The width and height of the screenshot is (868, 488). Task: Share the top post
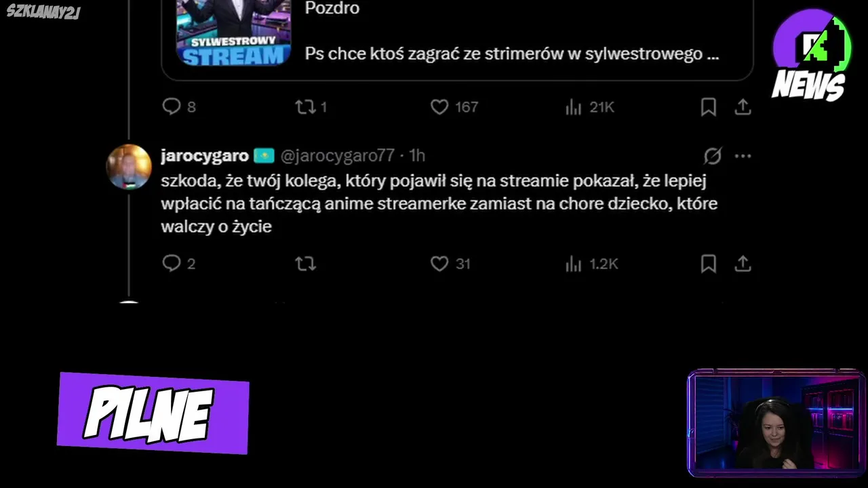point(743,106)
